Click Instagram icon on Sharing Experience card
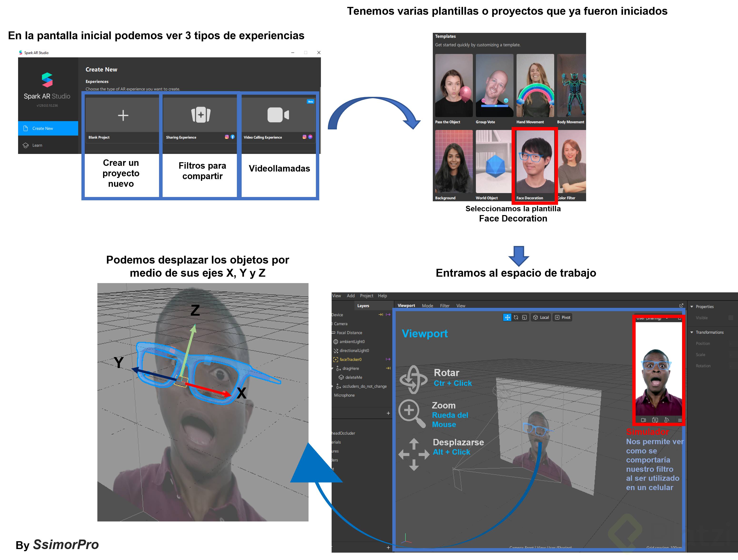The image size is (738, 560). point(227,137)
